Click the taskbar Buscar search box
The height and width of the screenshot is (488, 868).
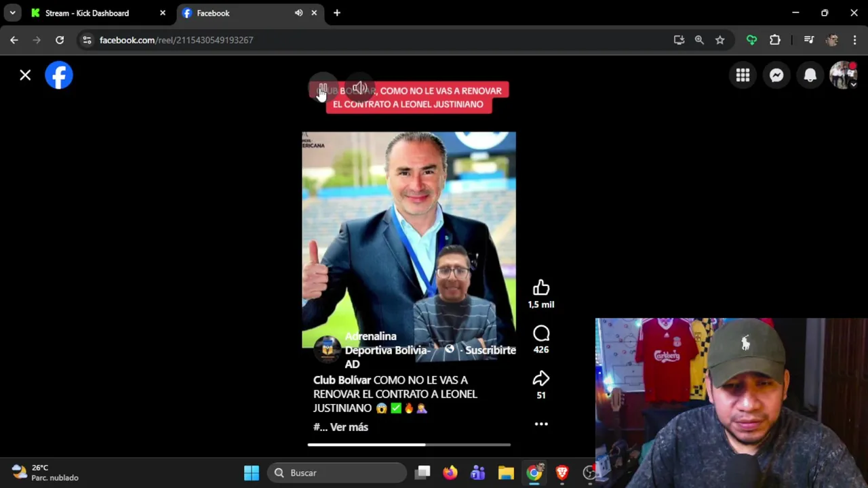pos(336,472)
